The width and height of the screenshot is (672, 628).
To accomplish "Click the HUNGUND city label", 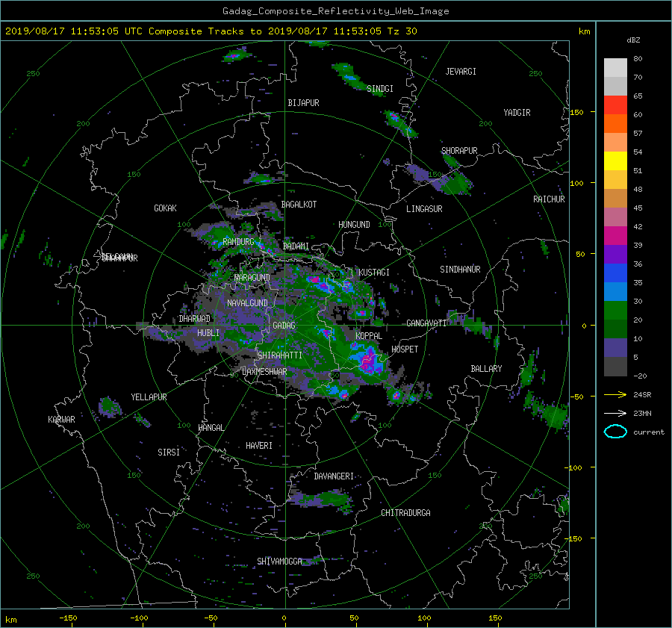I will pyautogui.click(x=354, y=225).
